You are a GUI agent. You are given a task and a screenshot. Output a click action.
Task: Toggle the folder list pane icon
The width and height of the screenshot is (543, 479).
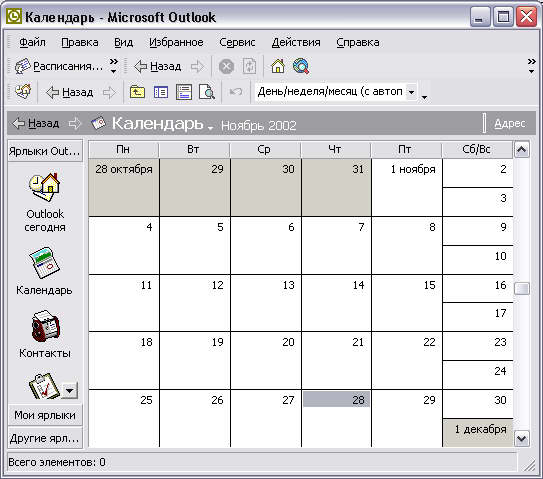161,92
